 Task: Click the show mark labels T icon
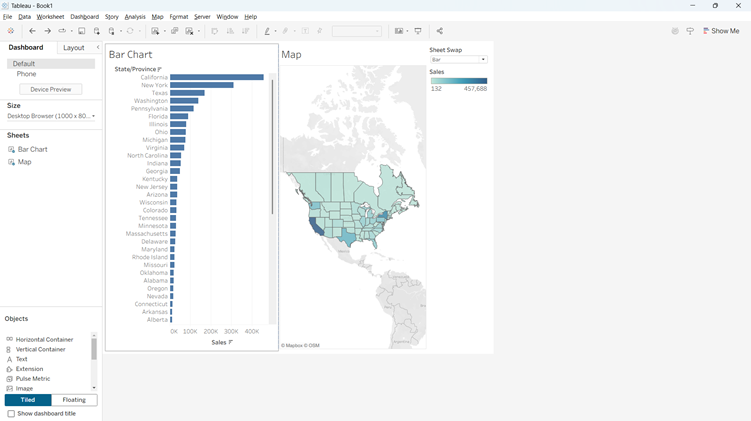(x=305, y=31)
